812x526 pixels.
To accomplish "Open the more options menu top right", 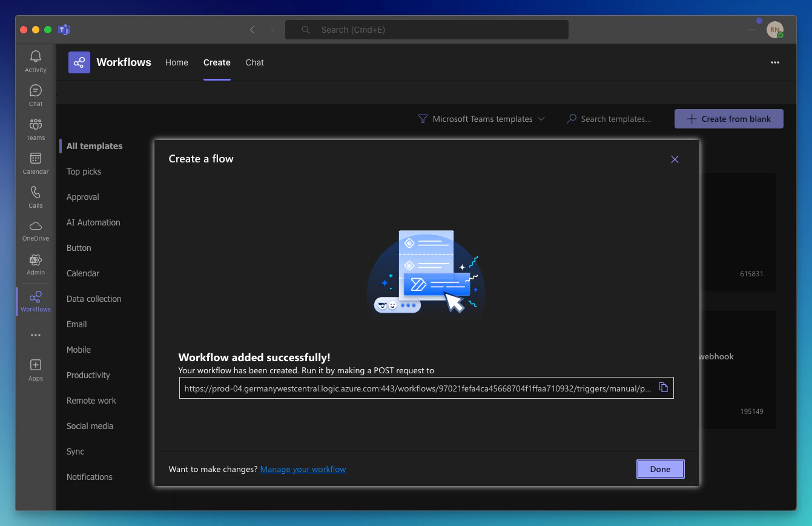I will tap(775, 62).
